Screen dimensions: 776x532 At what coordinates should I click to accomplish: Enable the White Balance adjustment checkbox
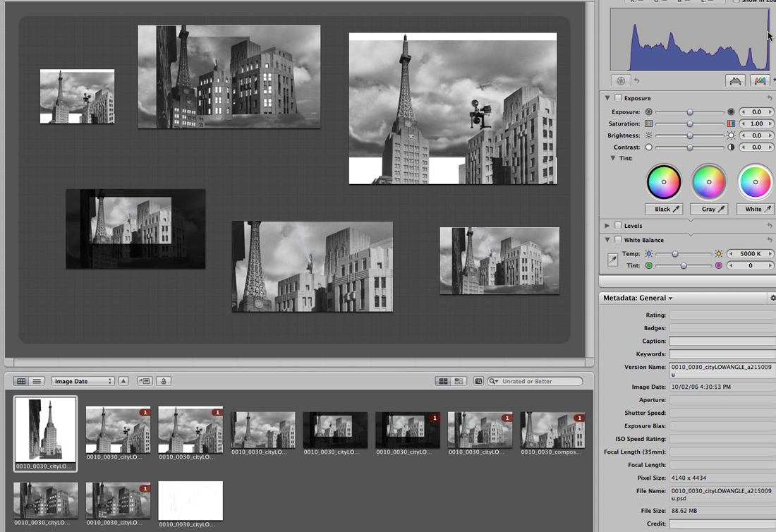(618, 240)
